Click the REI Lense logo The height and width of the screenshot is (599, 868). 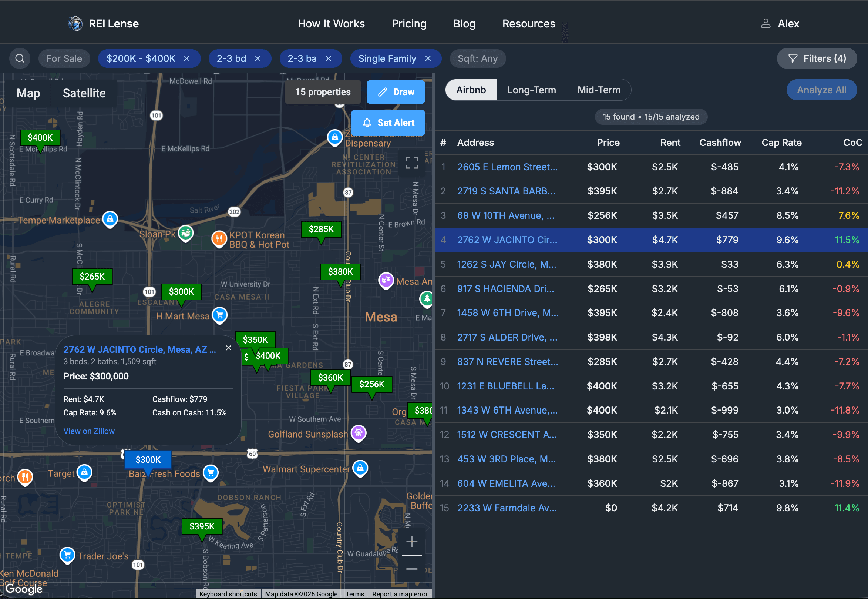click(75, 23)
